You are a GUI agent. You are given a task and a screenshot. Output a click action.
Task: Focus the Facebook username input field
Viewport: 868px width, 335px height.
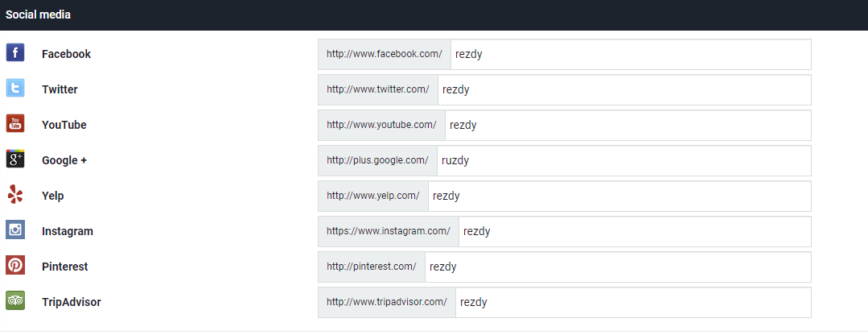point(631,54)
